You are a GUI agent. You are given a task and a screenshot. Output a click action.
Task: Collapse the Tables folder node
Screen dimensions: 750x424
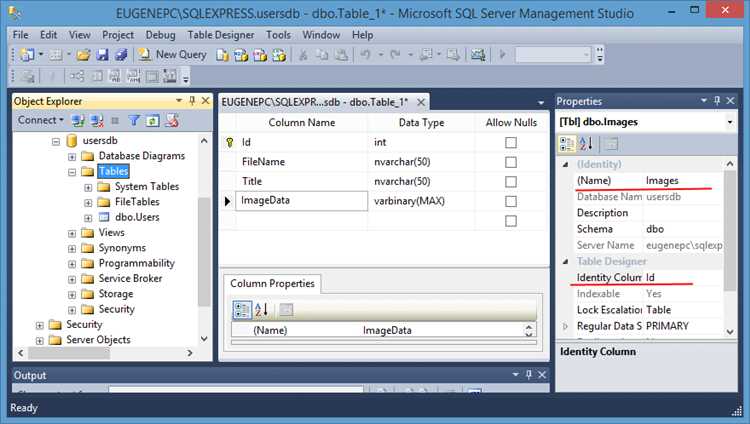(72, 172)
